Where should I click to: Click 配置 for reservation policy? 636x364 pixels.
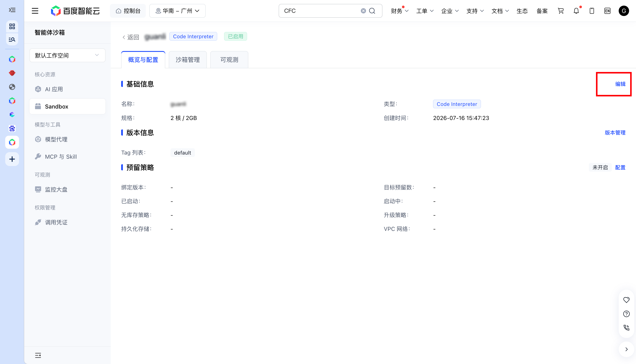coord(620,167)
